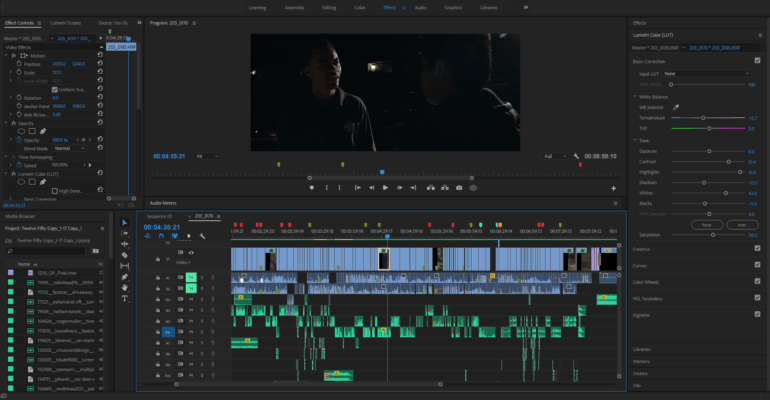Collapse the White Balance section
Viewport: 770px width, 400px height.
coord(636,95)
